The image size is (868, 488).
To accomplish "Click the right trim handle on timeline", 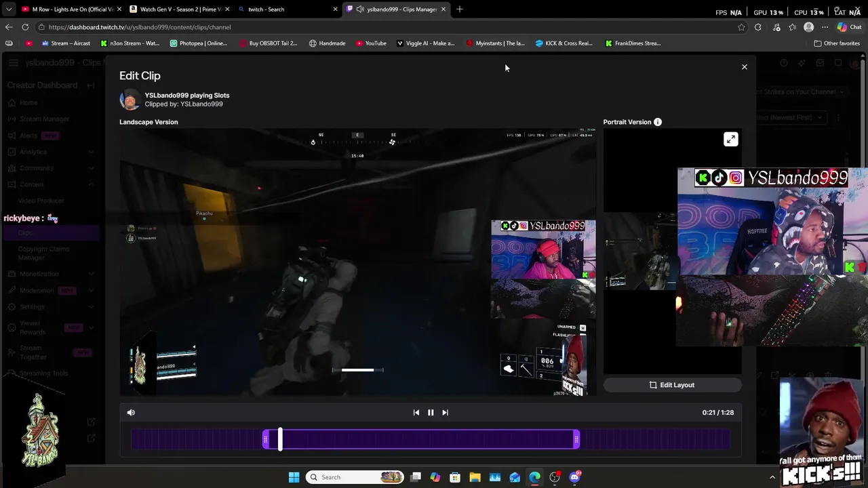I will [576, 440].
